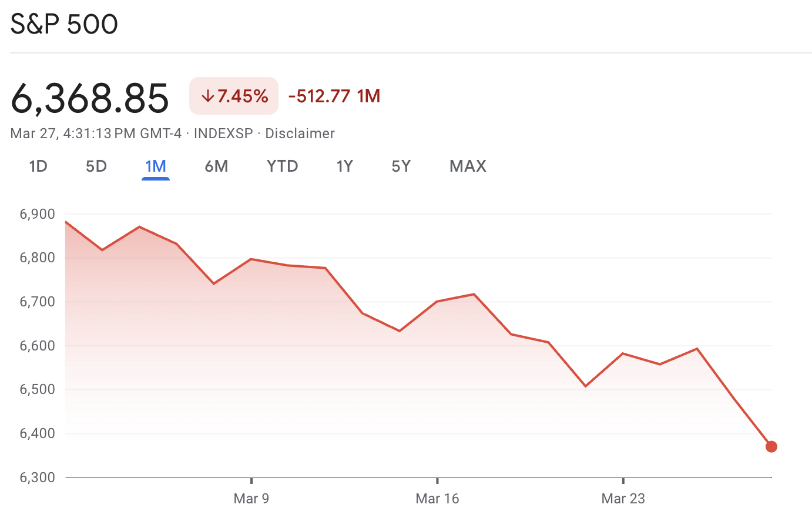Screen dimensions: 812x521
Task: Click the Mar 9 axis label
Action: [x=251, y=498]
